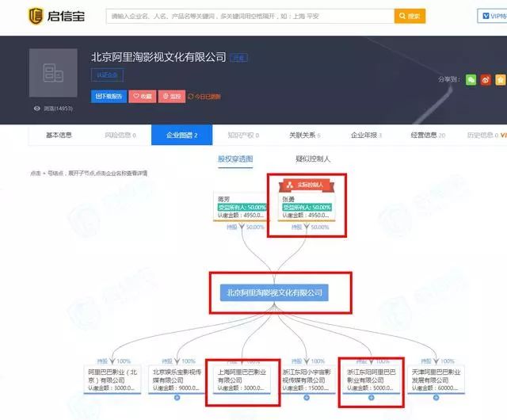Expand plus under 北京娱乐宝影视传媒有限公司
This screenshot has width=507, height=420.
tap(177, 397)
